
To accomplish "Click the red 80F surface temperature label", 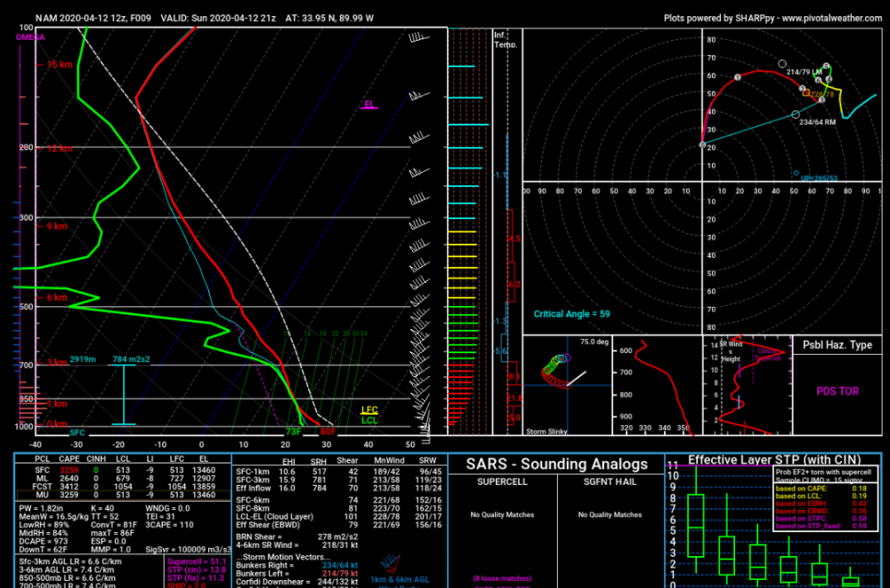I will pos(328,432).
